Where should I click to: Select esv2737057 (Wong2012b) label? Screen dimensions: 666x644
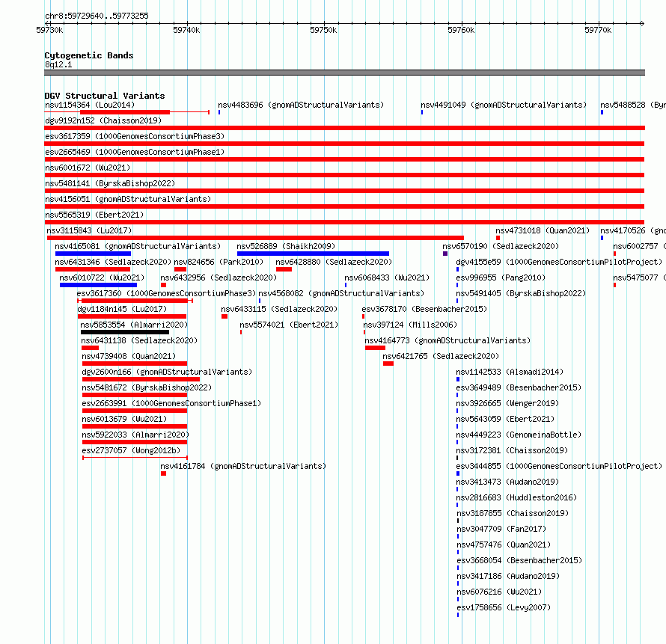131,450
